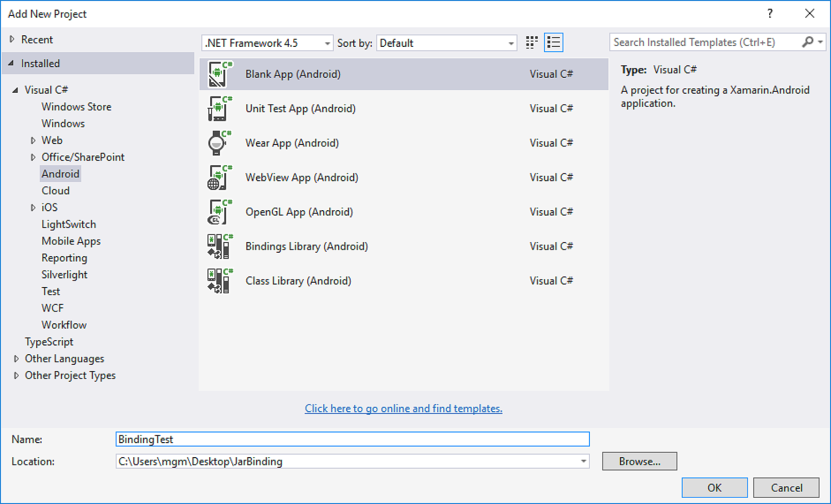Select the Workflow category
This screenshot has width=831, height=504.
pos(64,325)
